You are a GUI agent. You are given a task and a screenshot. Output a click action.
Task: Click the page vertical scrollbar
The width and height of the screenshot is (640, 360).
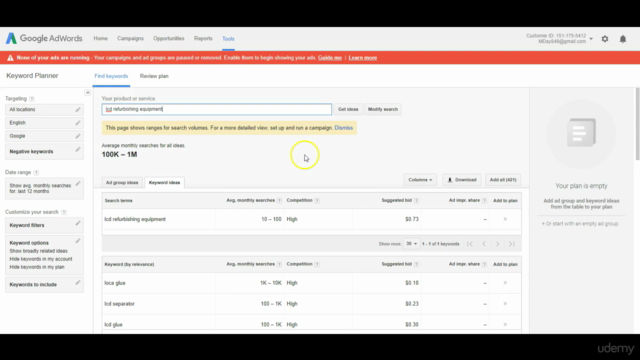coord(638,124)
